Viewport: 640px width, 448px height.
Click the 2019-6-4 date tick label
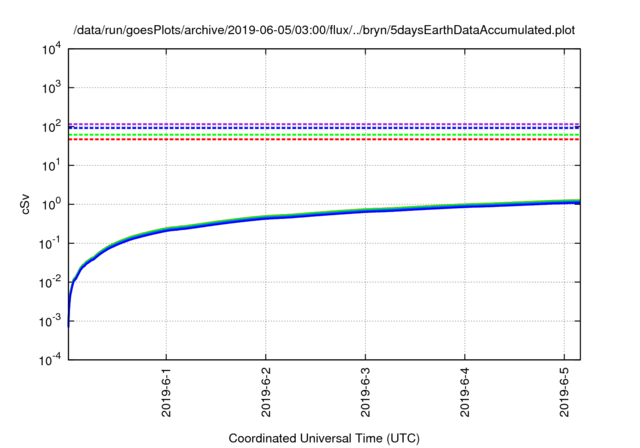[x=465, y=392]
